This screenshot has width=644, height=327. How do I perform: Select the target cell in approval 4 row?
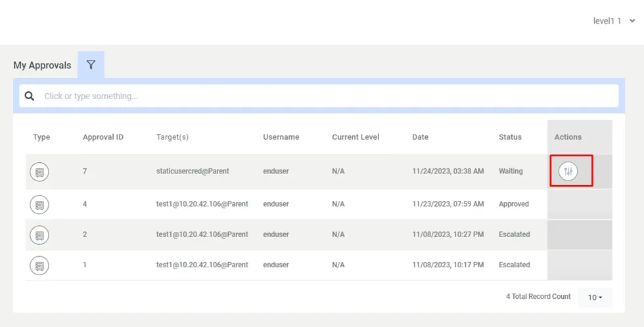pos(202,204)
